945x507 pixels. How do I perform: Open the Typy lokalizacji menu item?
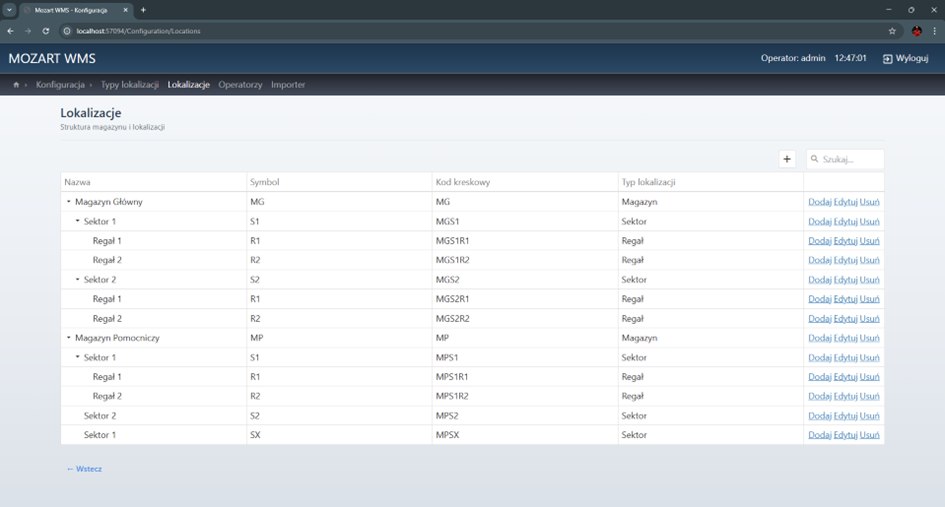pyautogui.click(x=129, y=85)
